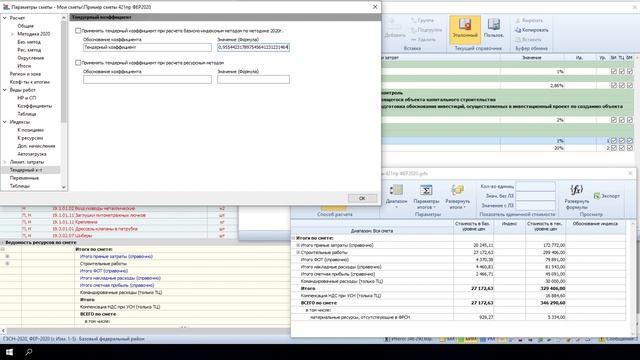
Task: Click the Обоснование индекса column header
Action: 595,224
